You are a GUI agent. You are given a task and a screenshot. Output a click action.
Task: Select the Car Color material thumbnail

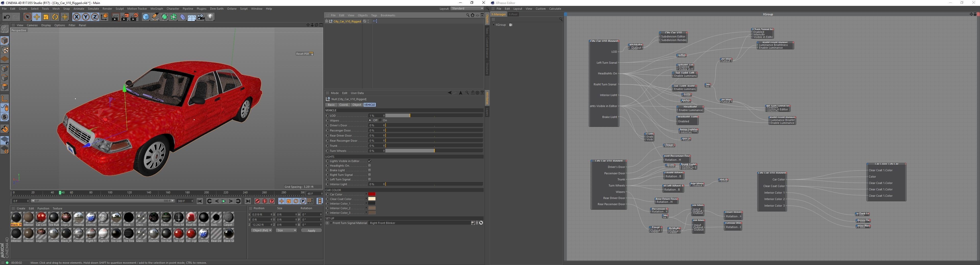[41, 219]
